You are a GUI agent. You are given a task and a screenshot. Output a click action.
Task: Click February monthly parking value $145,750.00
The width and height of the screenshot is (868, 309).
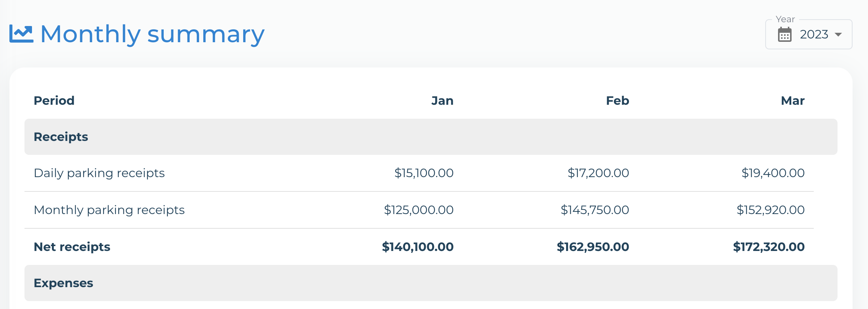[595, 210]
